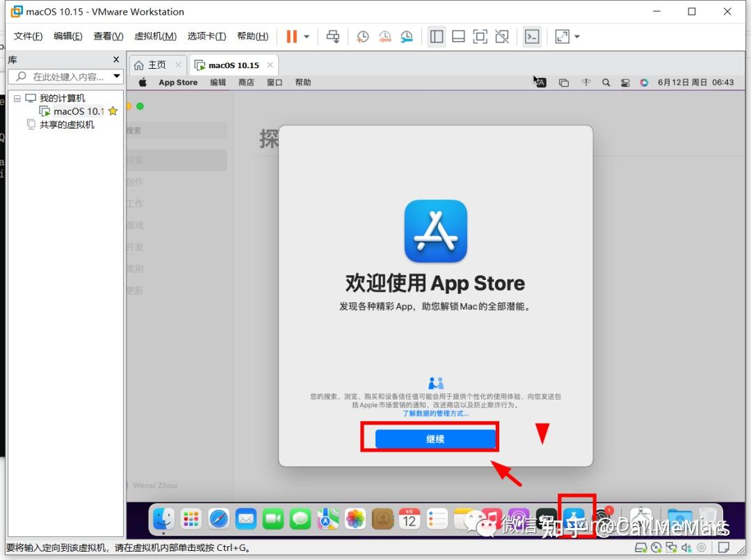
Task: Open the Apple menu
Action: click(x=143, y=82)
